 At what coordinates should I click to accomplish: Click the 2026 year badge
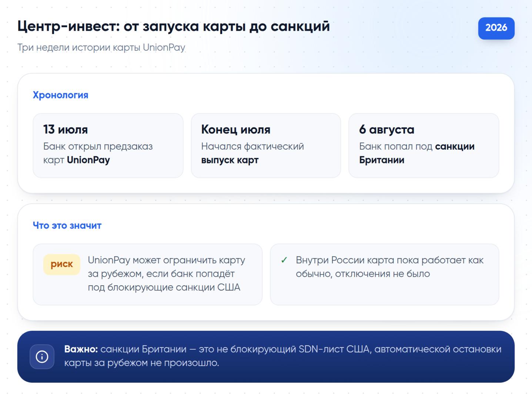[496, 28]
